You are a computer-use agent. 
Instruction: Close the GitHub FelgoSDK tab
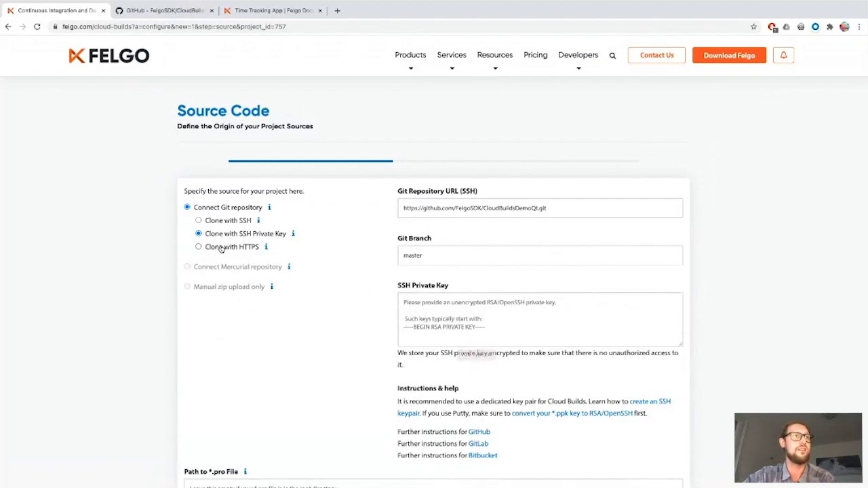pyautogui.click(x=212, y=10)
